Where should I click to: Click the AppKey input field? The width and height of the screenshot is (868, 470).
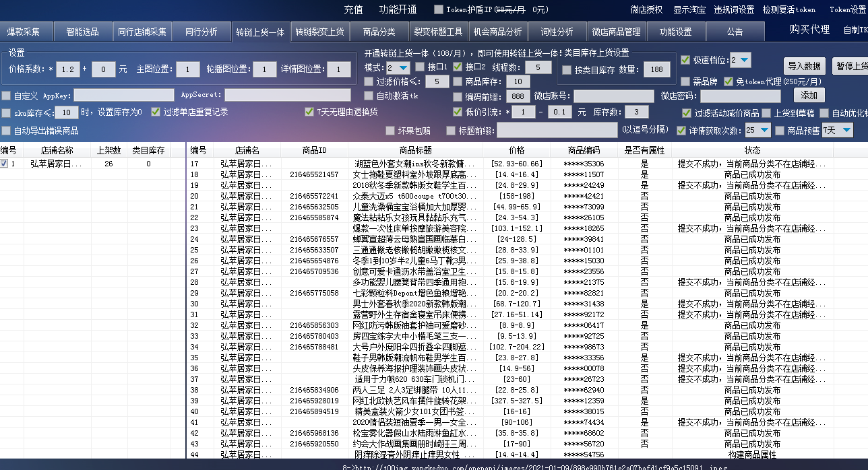124,95
